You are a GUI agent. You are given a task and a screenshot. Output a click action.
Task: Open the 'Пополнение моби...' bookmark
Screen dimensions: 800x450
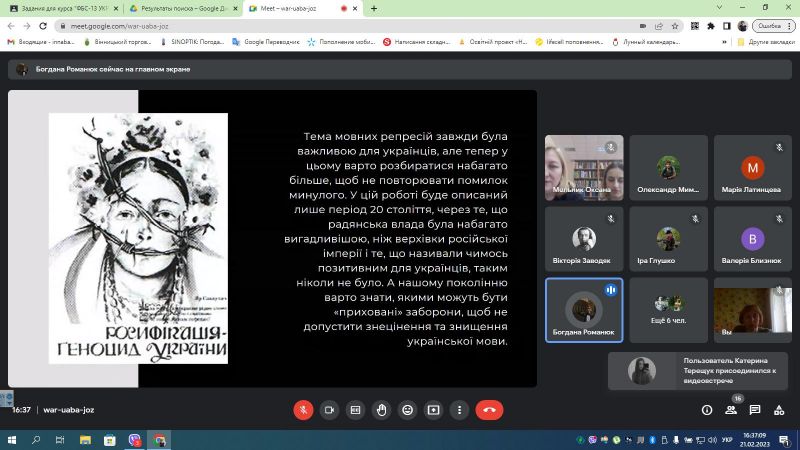[341, 42]
